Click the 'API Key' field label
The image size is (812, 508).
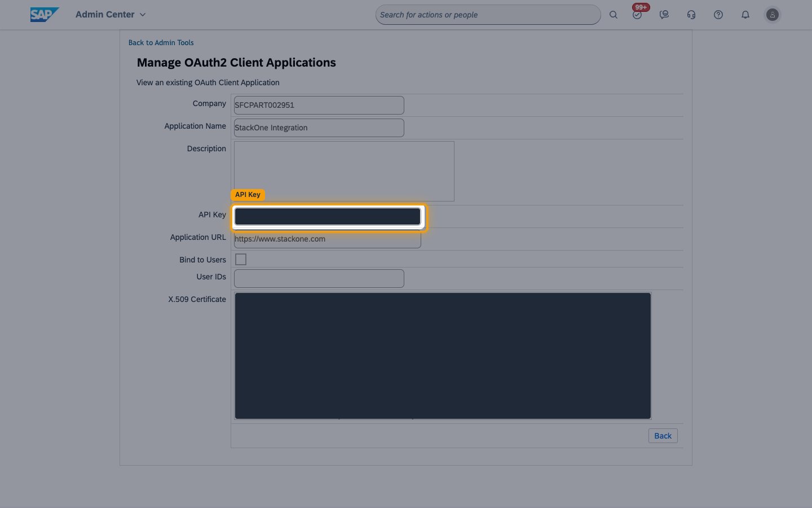[212, 214]
